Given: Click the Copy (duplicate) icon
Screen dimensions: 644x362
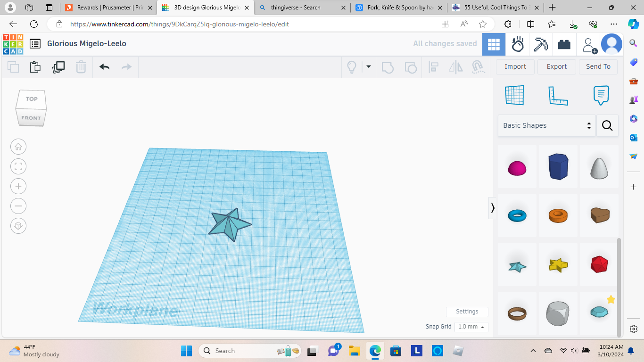Looking at the screenshot, I should point(58,67).
